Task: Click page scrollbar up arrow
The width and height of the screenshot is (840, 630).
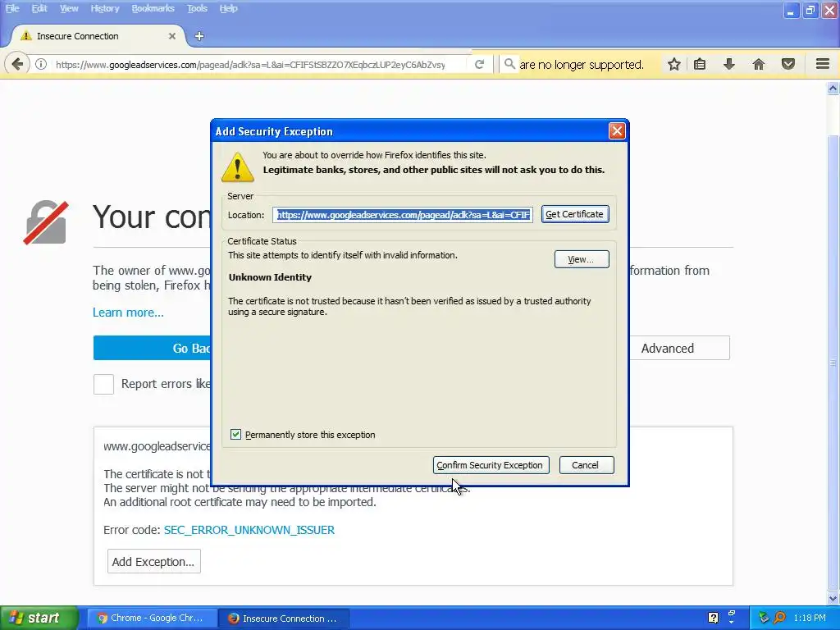Action: pyautogui.click(x=833, y=89)
